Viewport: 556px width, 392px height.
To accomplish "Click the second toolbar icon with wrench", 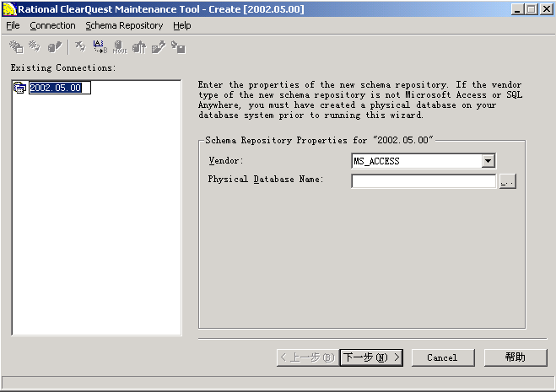I will pyautogui.click(x=35, y=46).
